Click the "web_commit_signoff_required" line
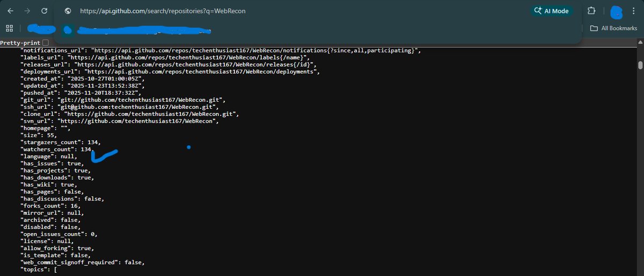 click(83, 263)
